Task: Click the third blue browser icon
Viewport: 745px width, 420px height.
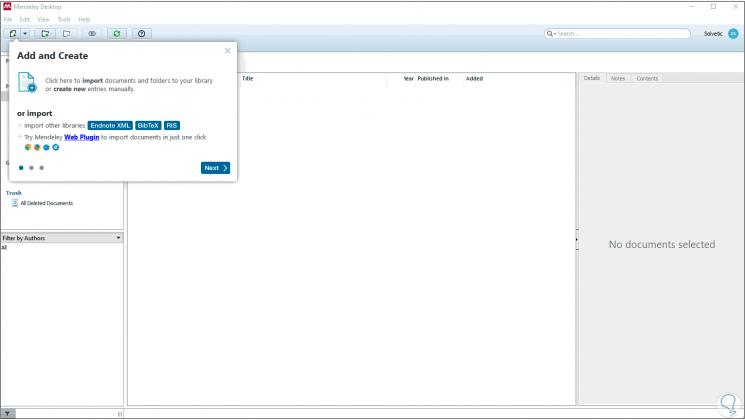Action: tap(46, 147)
